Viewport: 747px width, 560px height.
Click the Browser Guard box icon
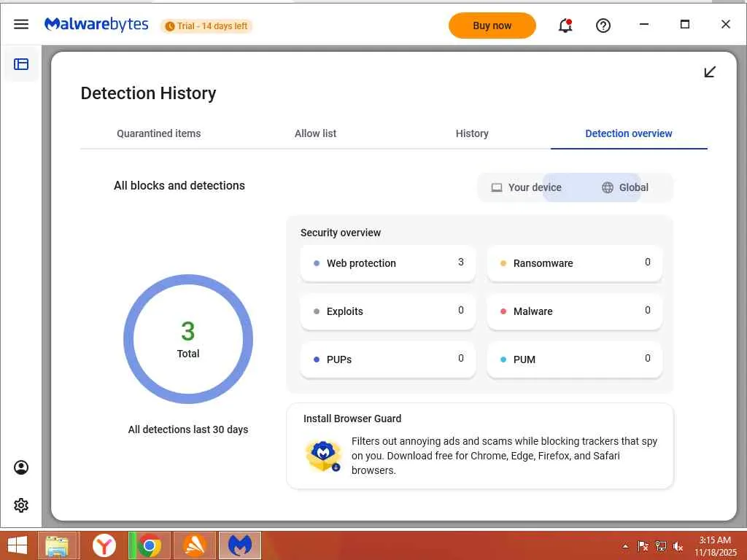(x=322, y=456)
